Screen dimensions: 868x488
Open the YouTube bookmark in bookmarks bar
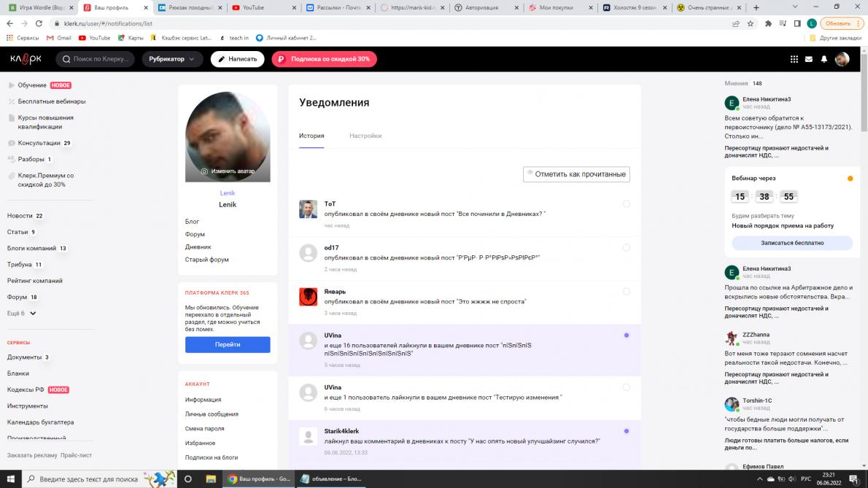pyautogui.click(x=94, y=38)
